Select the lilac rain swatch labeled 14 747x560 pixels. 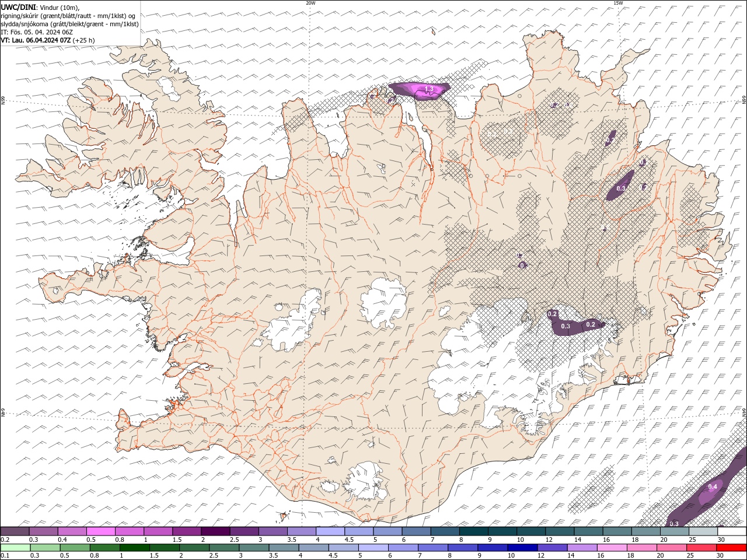tap(582, 548)
